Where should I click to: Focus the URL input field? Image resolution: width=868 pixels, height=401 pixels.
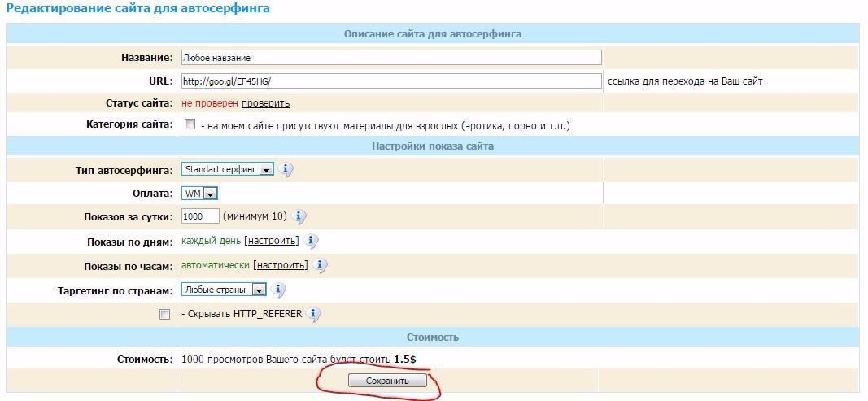pos(391,81)
